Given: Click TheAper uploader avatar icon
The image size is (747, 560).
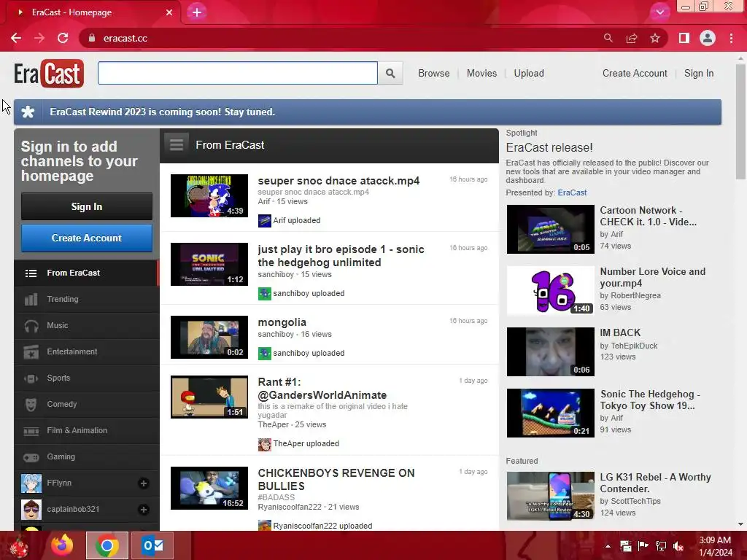Looking at the screenshot, I should (x=264, y=444).
